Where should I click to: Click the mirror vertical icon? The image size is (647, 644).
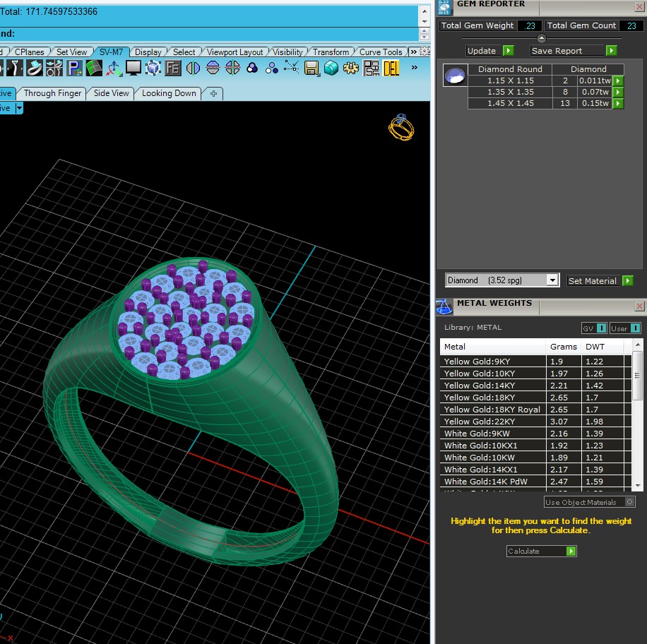click(x=213, y=68)
